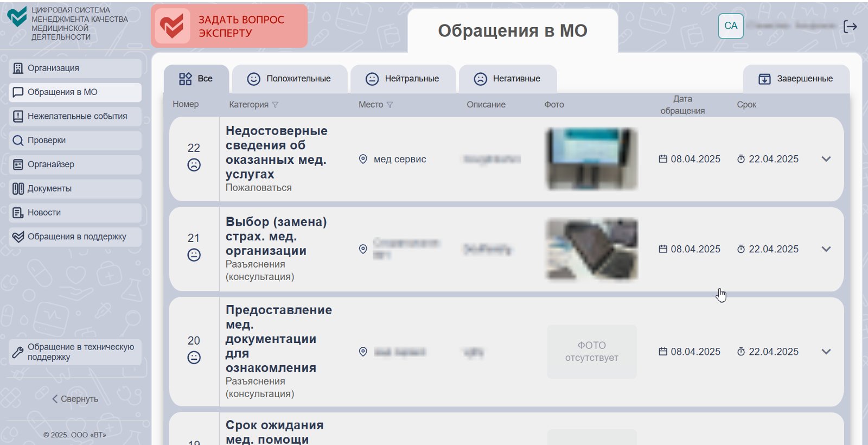This screenshot has height=445, width=868.
Task: Go to the Проверки section
Action: [75, 141]
